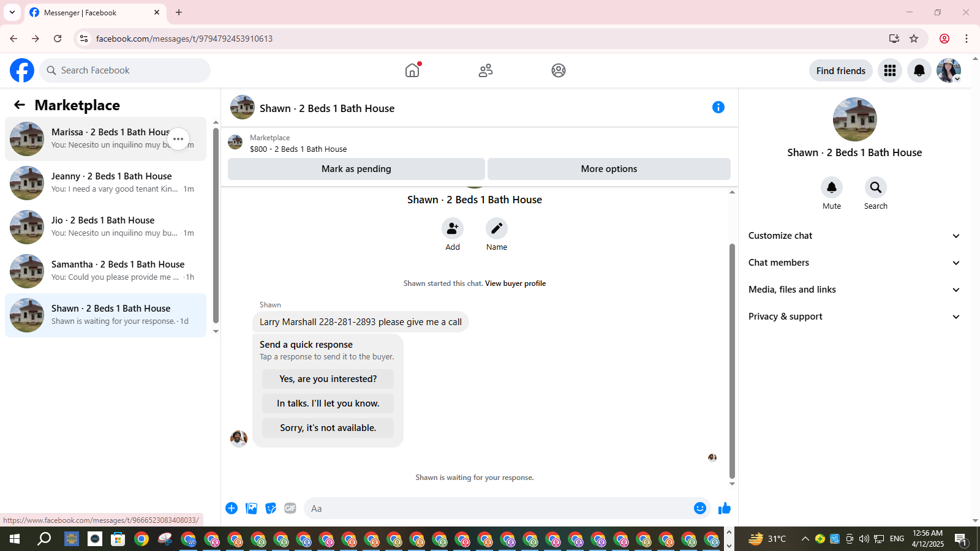Send a thumbs-up like
Viewport: 980px width, 551px height.
coord(725,508)
